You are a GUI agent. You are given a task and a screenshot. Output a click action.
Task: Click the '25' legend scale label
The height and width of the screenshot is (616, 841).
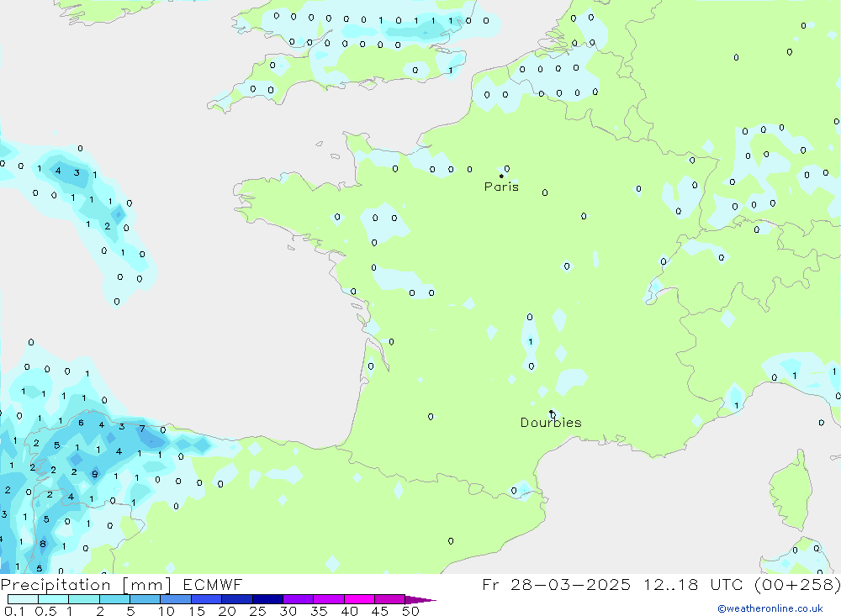257,611
